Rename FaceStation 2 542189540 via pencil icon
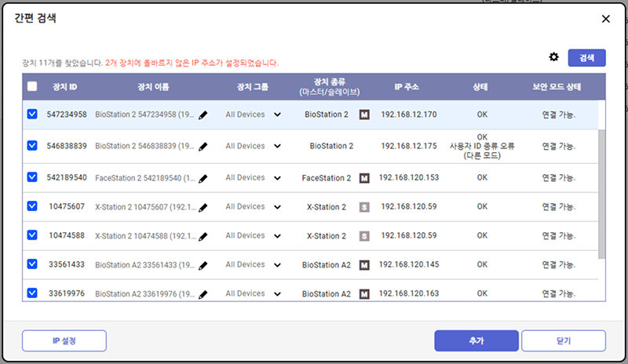The width and height of the screenshot is (628, 364). (203, 179)
